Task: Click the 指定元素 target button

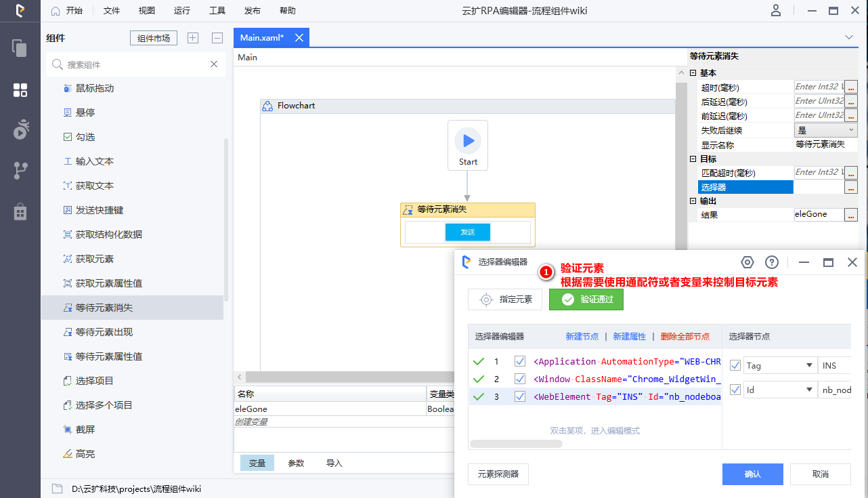Action: [x=505, y=299]
